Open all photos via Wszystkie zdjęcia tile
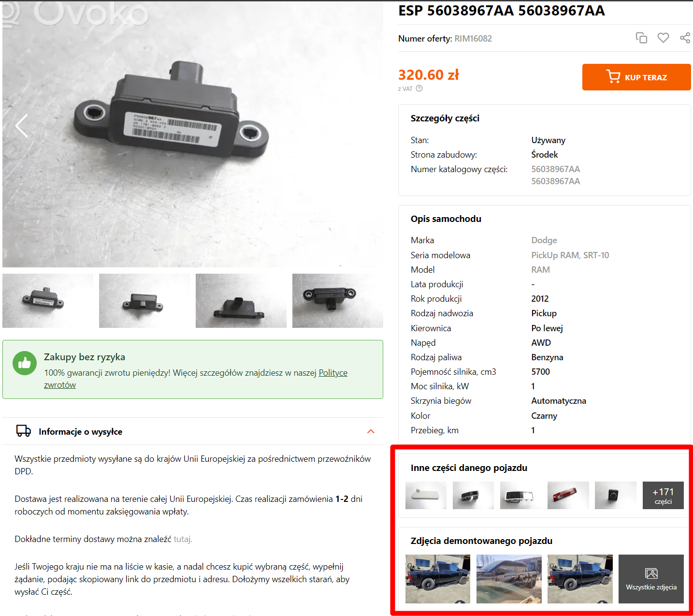The width and height of the screenshot is (693, 616). pos(651,579)
